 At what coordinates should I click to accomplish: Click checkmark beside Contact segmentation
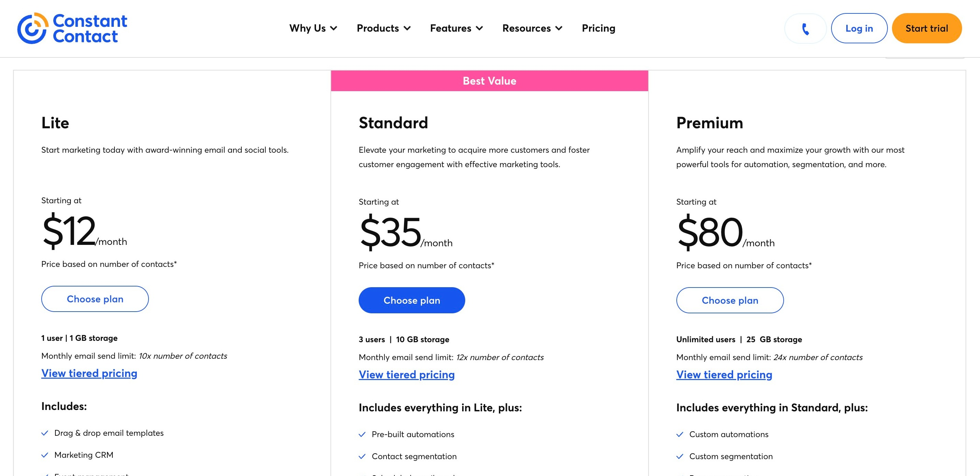click(362, 457)
